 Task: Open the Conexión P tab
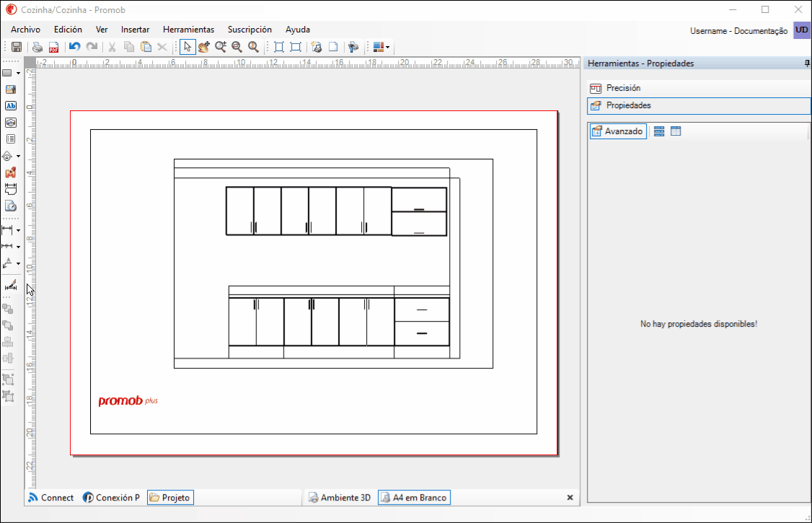pos(111,498)
